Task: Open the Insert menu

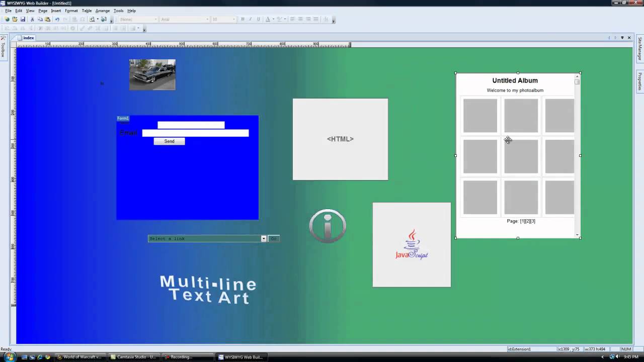Action: click(x=56, y=11)
